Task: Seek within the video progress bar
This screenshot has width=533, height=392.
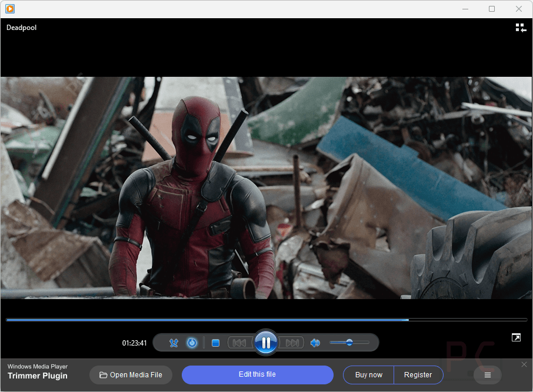Action: 266,320
